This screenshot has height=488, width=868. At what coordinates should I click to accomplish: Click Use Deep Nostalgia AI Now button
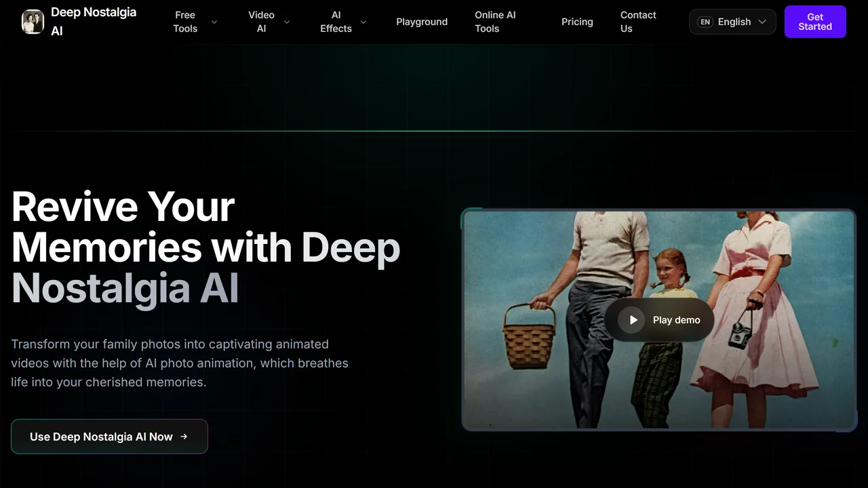pos(109,436)
